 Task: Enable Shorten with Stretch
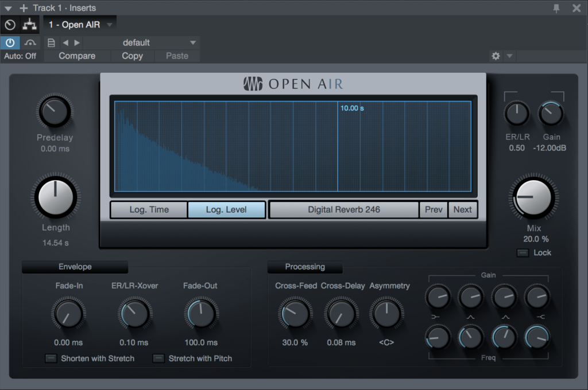pos(51,358)
